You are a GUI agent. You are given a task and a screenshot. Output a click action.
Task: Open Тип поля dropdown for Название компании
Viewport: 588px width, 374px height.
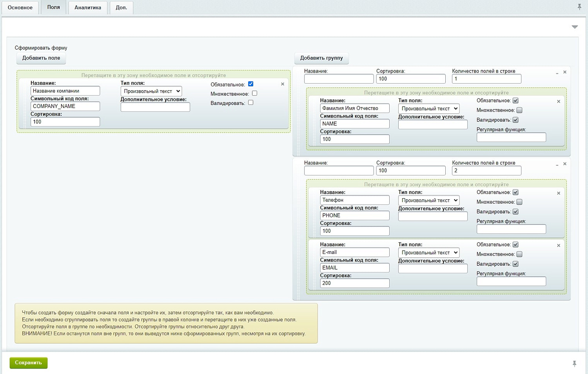click(151, 91)
